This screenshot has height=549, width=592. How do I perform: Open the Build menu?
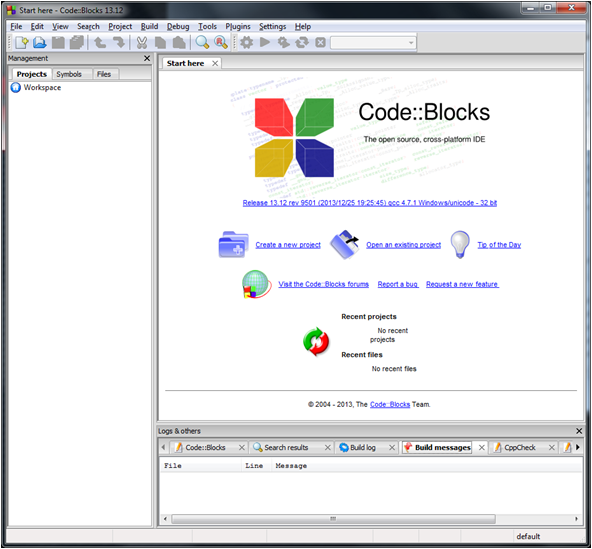[150, 26]
